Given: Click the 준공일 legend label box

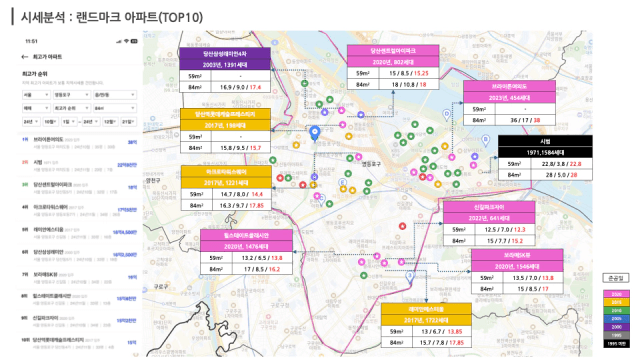Looking at the screenshot, I should (x=616, y=278).
